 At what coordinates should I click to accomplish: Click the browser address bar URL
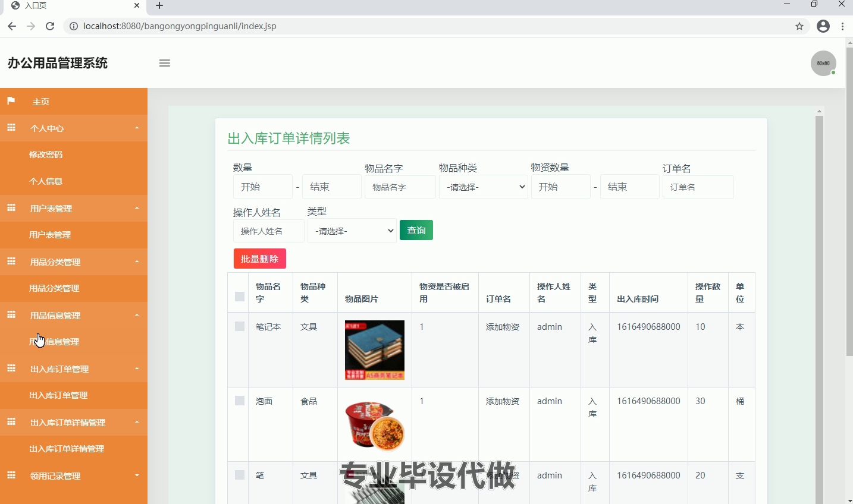[x=180, y=26]
